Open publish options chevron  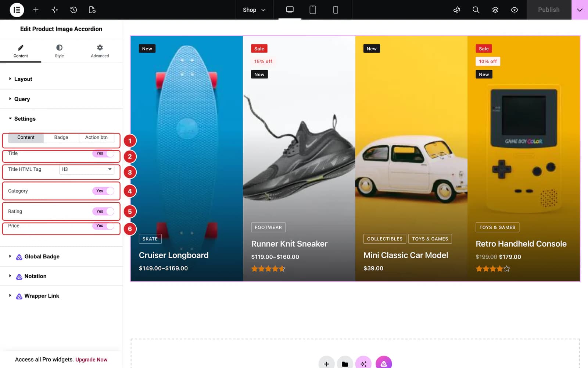point(580,10)
